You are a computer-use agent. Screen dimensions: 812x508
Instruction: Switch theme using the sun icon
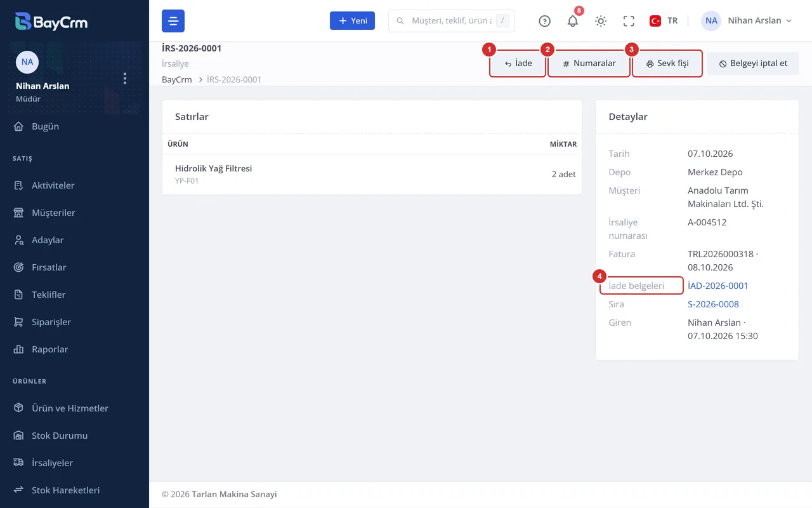tap(601, 21)
